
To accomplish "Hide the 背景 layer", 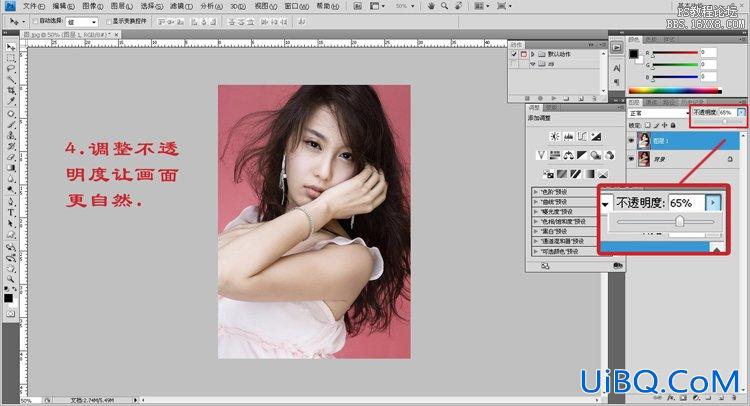I will pos(631,159).
